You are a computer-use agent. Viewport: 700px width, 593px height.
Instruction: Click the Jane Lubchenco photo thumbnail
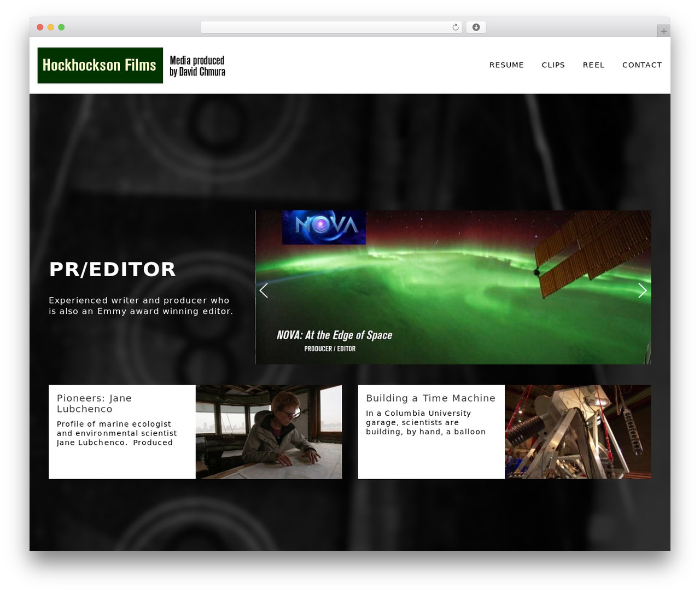click(269, 432)
